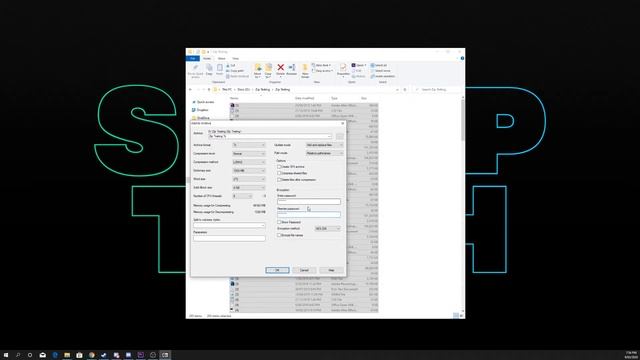Click the Cut item in ribbon
This screenshot has height=360, width=640.
[231, 65]
